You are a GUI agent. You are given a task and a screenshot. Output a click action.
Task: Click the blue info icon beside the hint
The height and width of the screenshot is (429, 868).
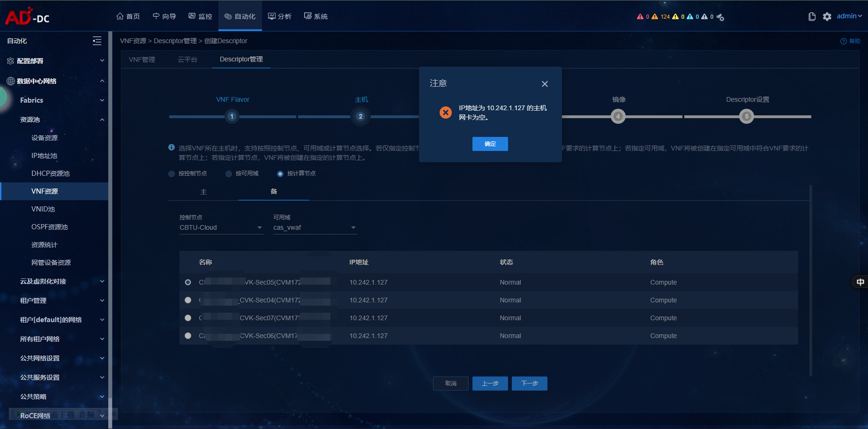pyautogui.click(x=172, y=148)
